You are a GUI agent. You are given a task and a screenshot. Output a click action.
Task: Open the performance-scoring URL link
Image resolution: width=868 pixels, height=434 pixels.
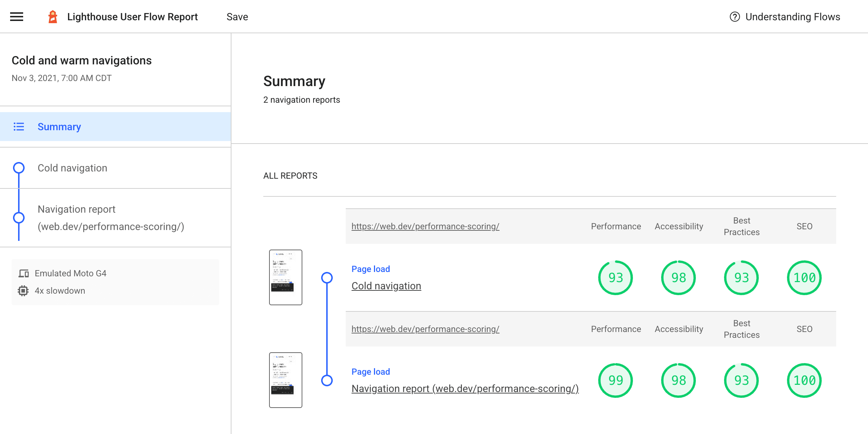[426, 226]
